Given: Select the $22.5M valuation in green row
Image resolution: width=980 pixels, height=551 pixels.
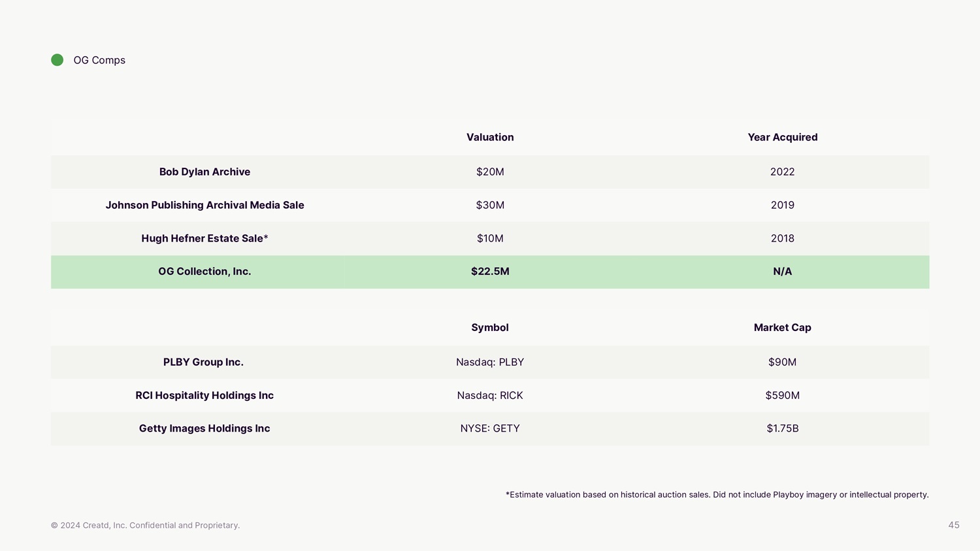Looking at the screenshot, I should (x=490, y=272).
